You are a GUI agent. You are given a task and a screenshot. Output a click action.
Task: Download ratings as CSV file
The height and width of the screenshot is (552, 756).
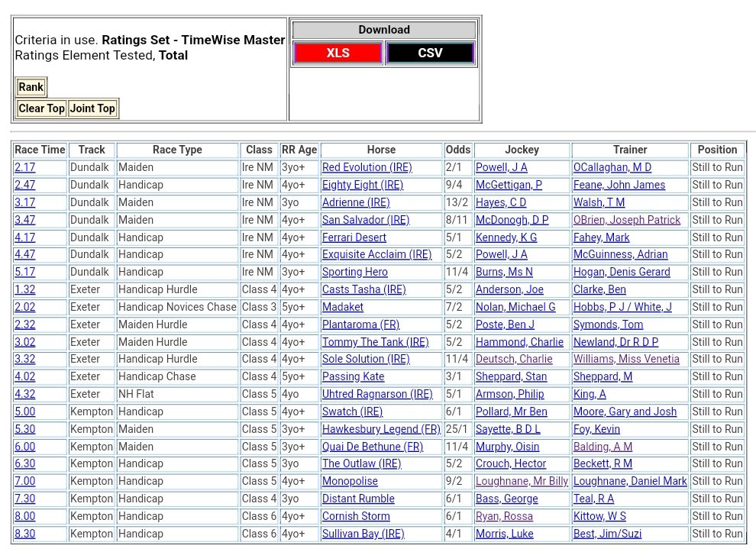[x=430, y=53]
